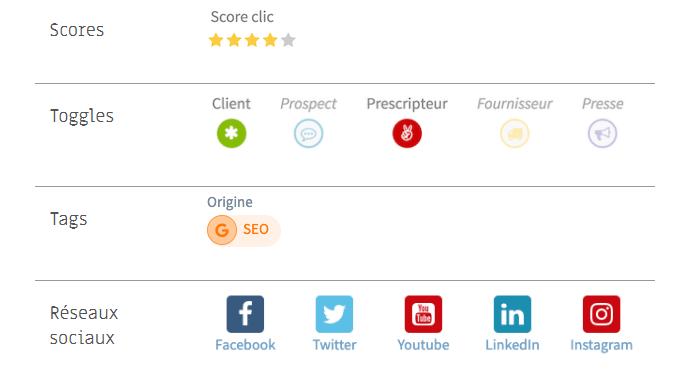This screenshot has height=366, width=692.
Task: Open the Facebook social network icon
Action: pos(245,314)
